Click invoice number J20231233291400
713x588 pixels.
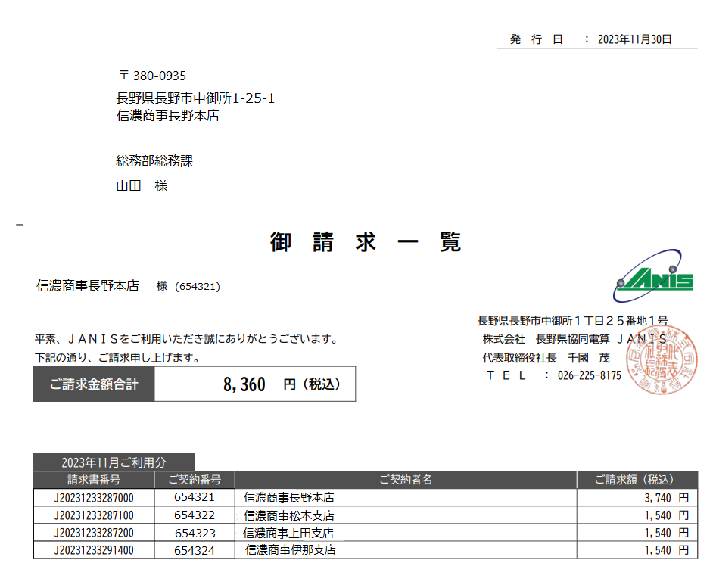click(x=94, y=550)
